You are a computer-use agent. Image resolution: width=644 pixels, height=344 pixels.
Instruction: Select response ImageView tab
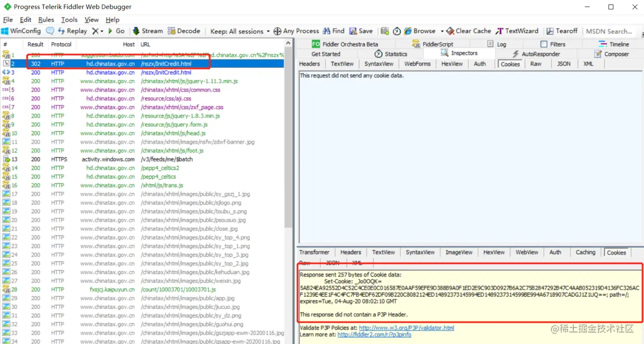[x=459, y=253]
